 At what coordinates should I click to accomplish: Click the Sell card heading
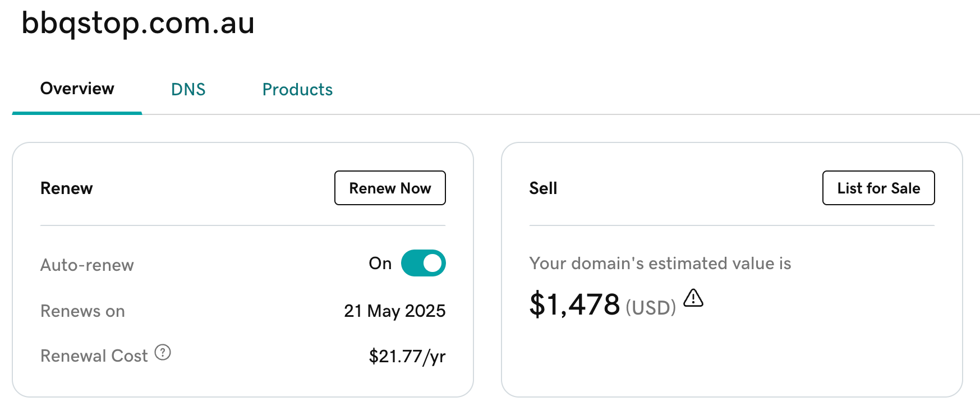(x=543, y=188)
